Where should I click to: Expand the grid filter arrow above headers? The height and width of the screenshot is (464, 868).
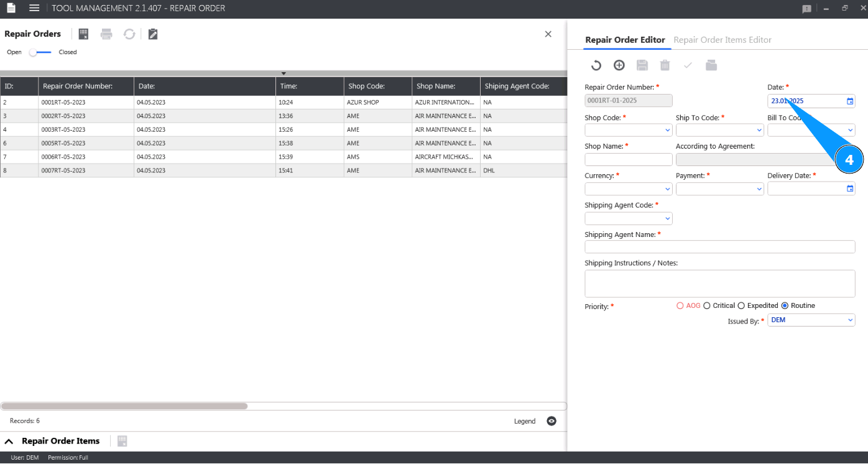284,73
